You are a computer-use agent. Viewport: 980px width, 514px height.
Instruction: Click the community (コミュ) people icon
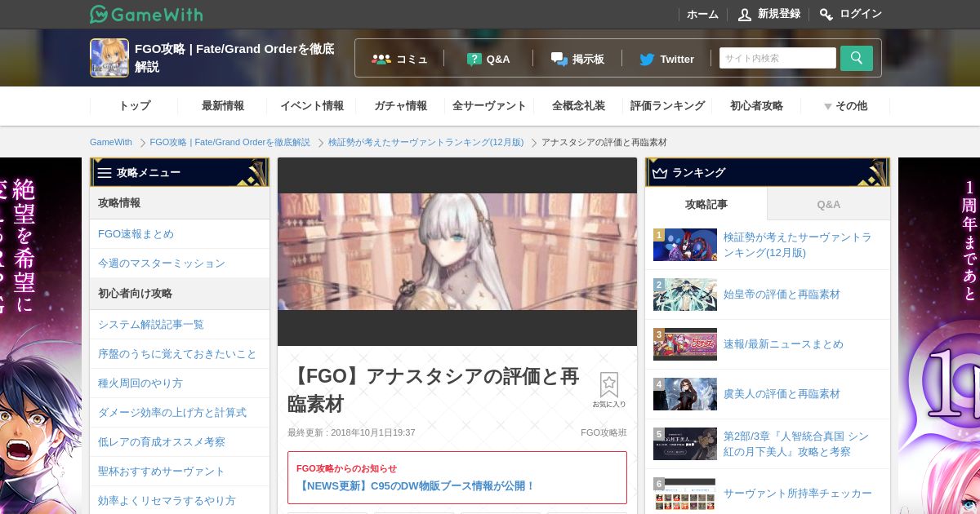(x=381, y=59)
